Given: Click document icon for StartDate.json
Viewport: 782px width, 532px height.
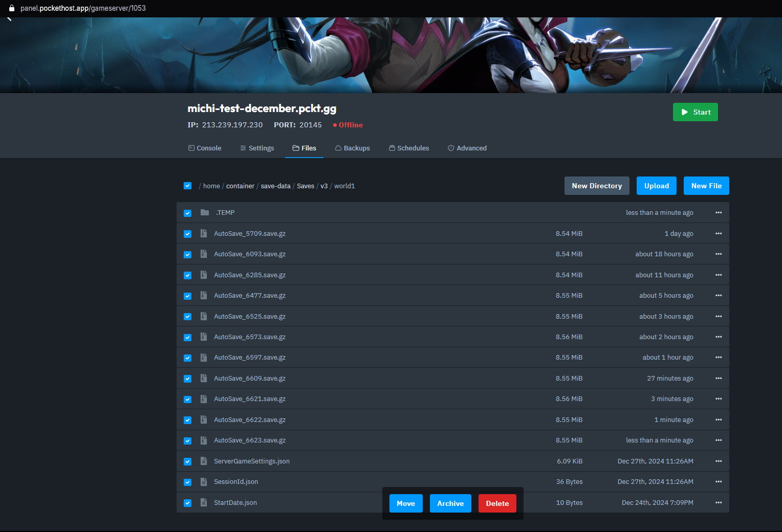Looking at the screenshot, I should [204, 502].
